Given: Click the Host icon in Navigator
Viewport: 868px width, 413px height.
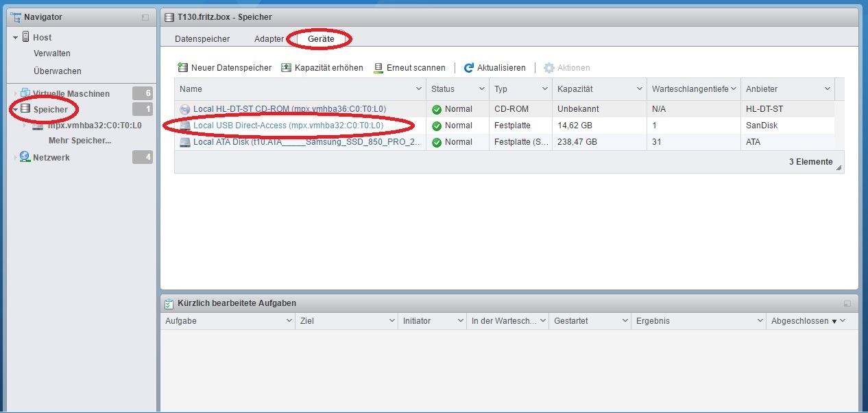Looking at the screenshot, I should (26, 37).
